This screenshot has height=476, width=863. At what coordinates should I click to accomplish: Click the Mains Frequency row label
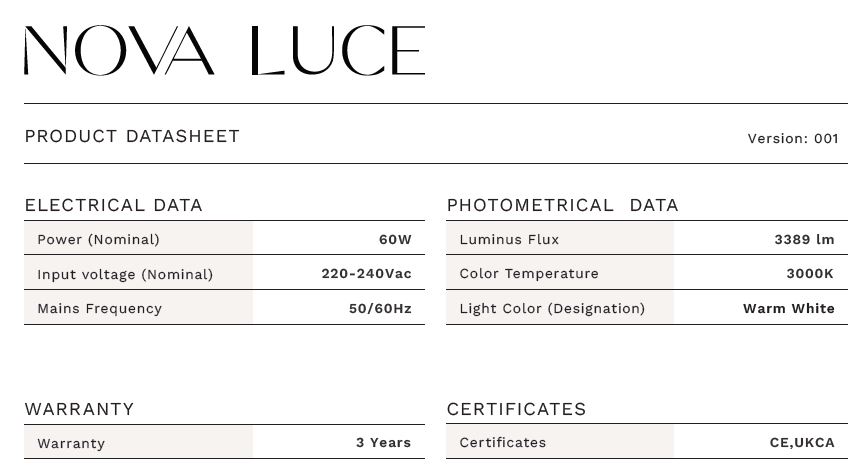(99, 308)
